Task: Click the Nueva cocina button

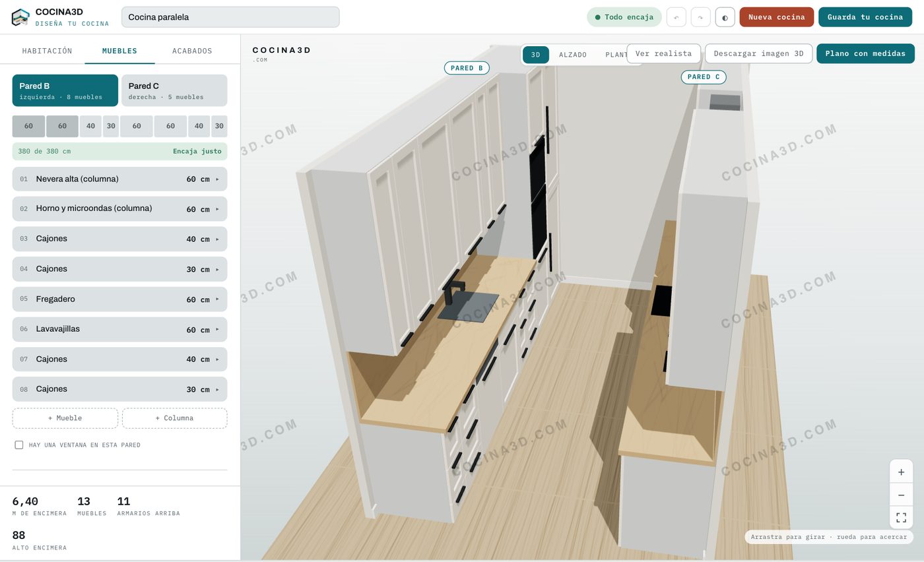Action: point(776,17)
